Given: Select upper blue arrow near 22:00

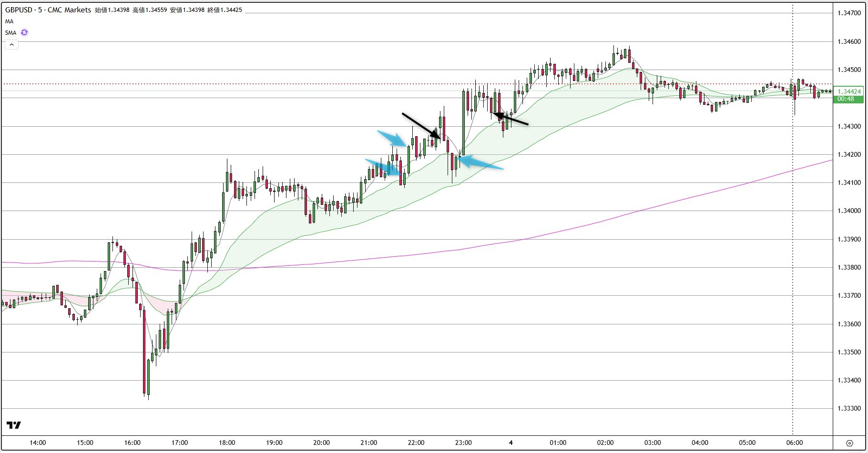Looking at the screenshot, I should [392, 138].
